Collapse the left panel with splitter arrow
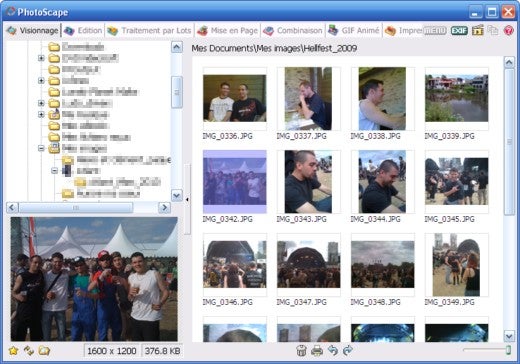 pos(187,199)
